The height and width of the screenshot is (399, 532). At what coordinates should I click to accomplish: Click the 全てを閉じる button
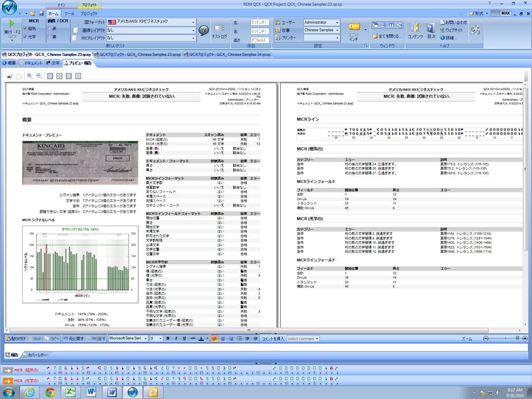tap(389, 36)
